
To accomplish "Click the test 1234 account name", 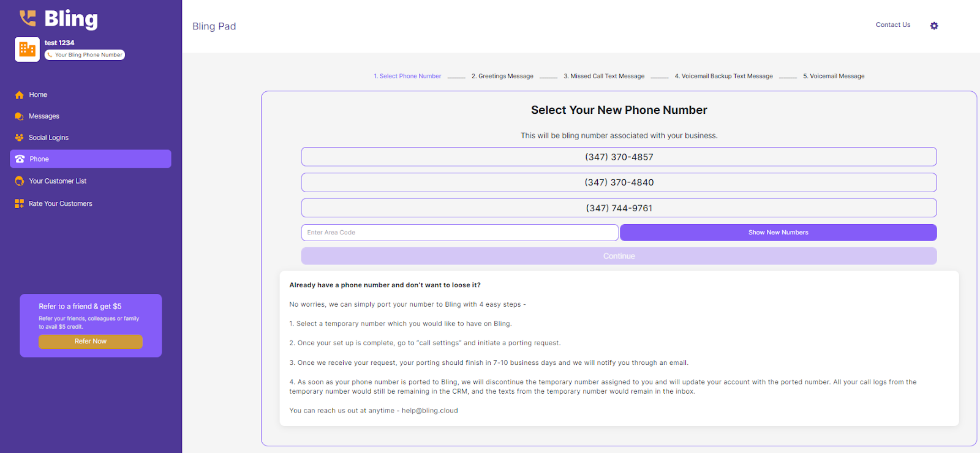I will pyautogui.click(x=59, y=43).
